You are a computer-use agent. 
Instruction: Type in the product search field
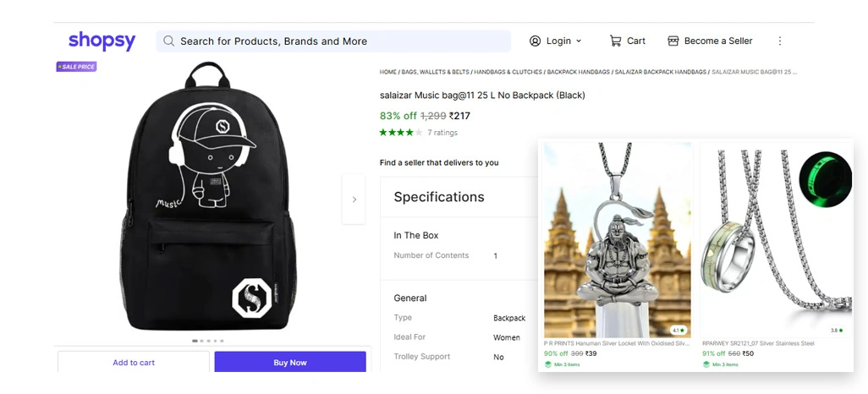point(338,41)
